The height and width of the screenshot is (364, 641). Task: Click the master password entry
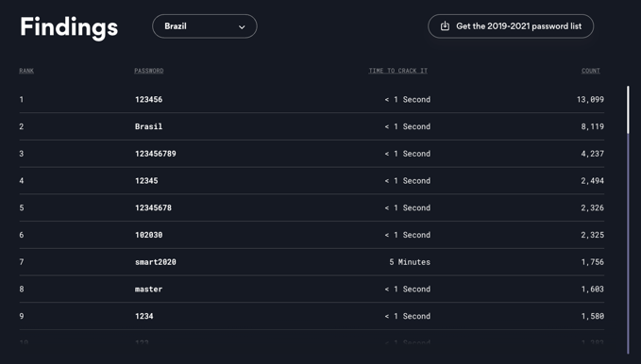[149, 289]
